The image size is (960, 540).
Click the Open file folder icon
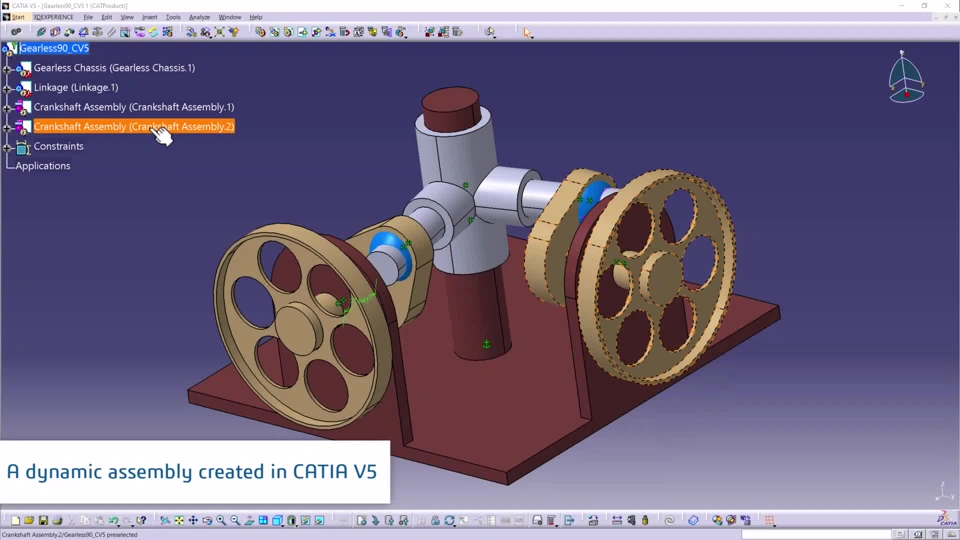(29, 520)
